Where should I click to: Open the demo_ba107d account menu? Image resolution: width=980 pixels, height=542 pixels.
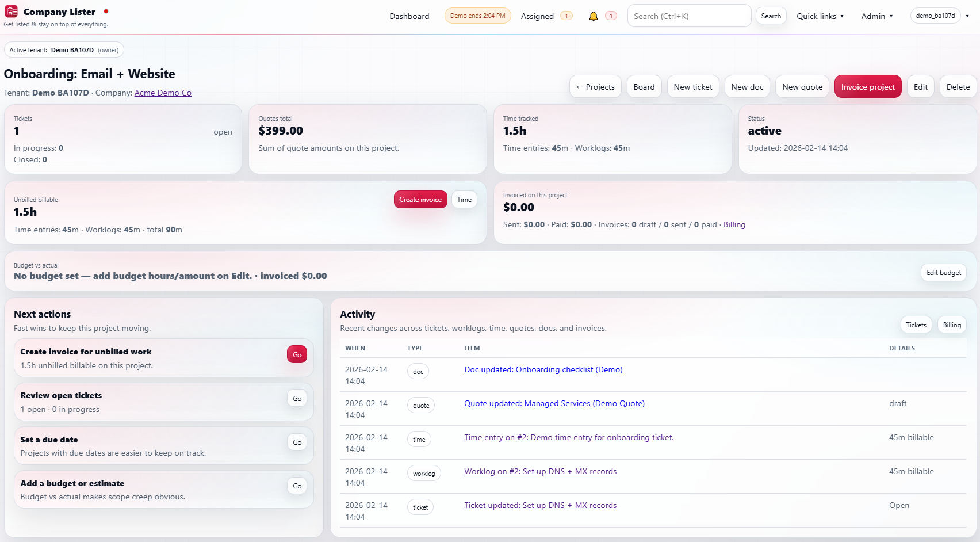click(936, 16)
